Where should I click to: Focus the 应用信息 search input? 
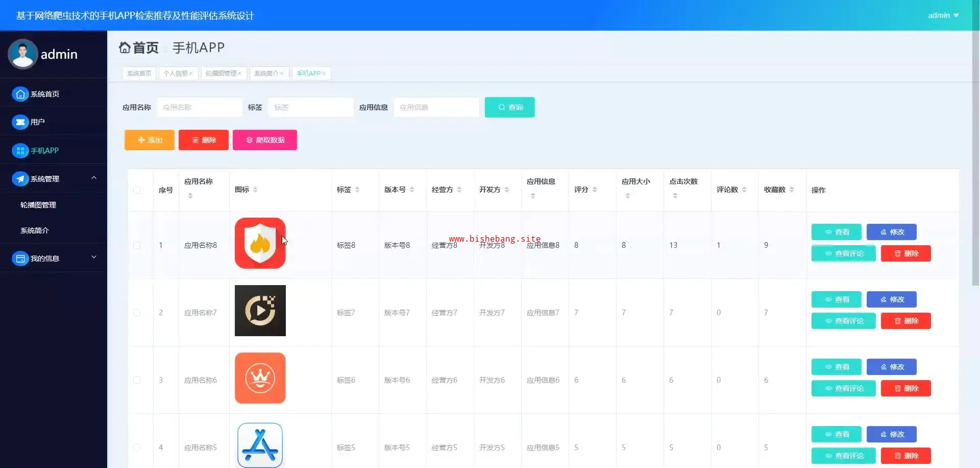point(436,107)
